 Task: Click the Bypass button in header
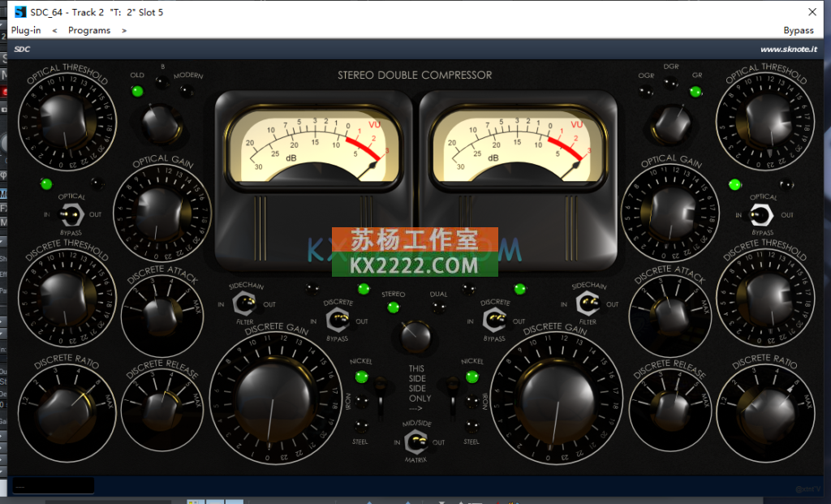point(799,30)
